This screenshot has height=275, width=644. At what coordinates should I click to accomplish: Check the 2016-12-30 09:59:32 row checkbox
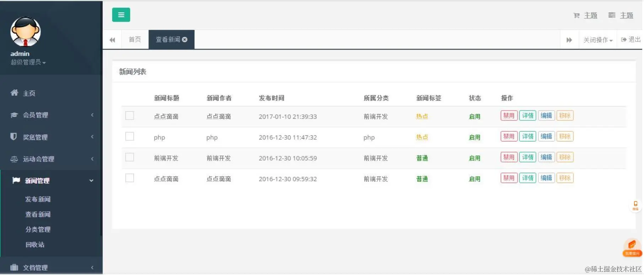pos(130,178)
